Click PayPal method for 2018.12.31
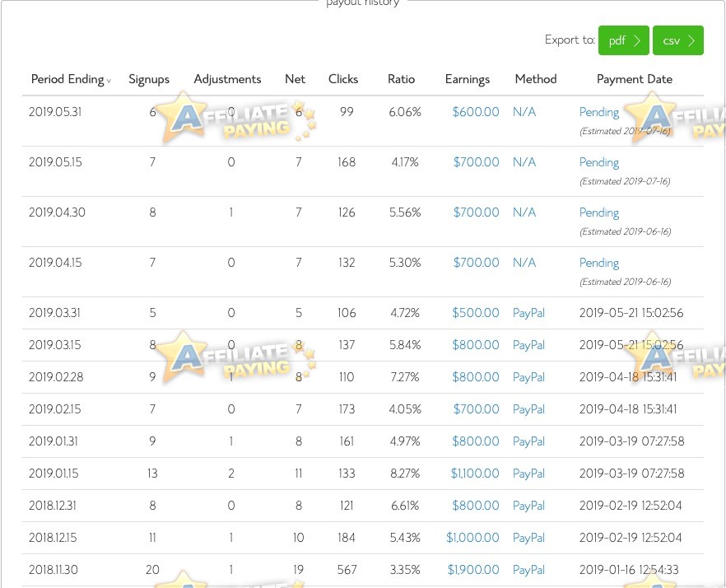This screenshot has width=726, height=588. tap(528, 506)
